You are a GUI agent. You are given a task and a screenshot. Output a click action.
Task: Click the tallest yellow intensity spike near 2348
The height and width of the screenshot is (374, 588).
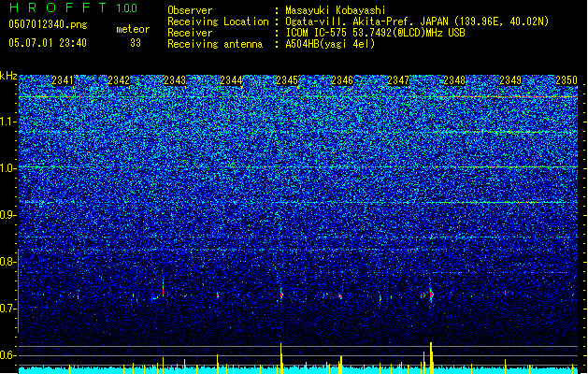pyautogui.click(x=431, y=357)
